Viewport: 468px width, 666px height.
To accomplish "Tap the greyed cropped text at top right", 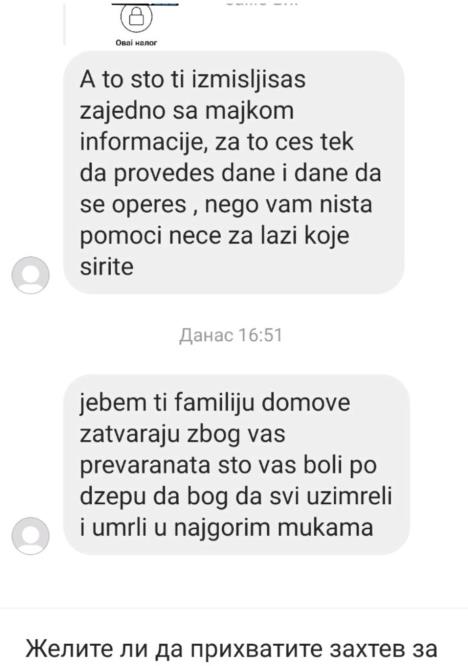I will (x=262, y=3).
